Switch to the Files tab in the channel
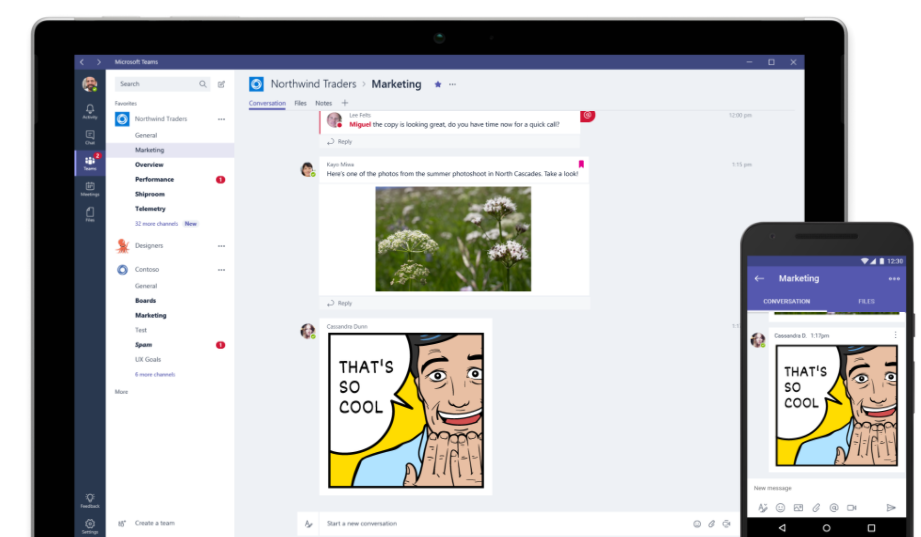 coord(300,103)
